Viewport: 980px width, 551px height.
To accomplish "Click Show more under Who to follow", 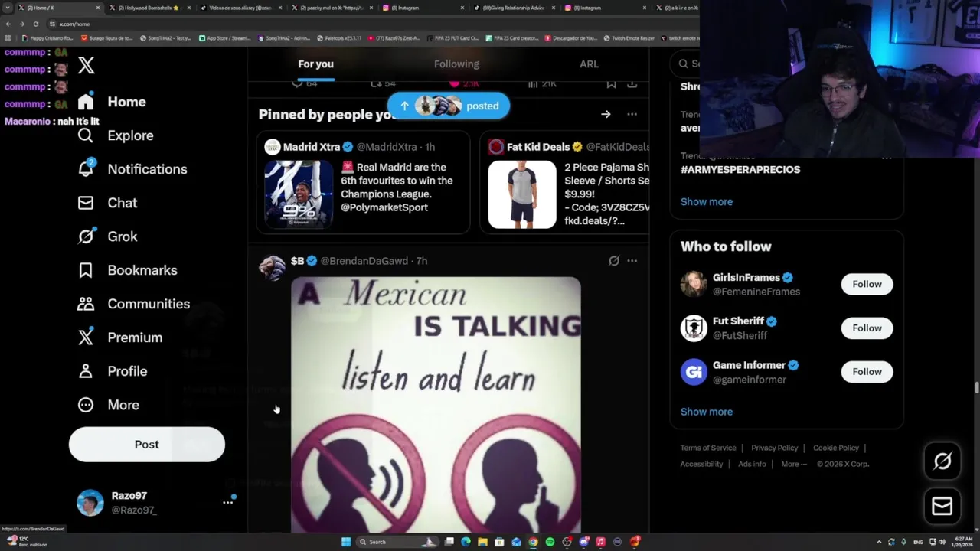I will 707,412.
